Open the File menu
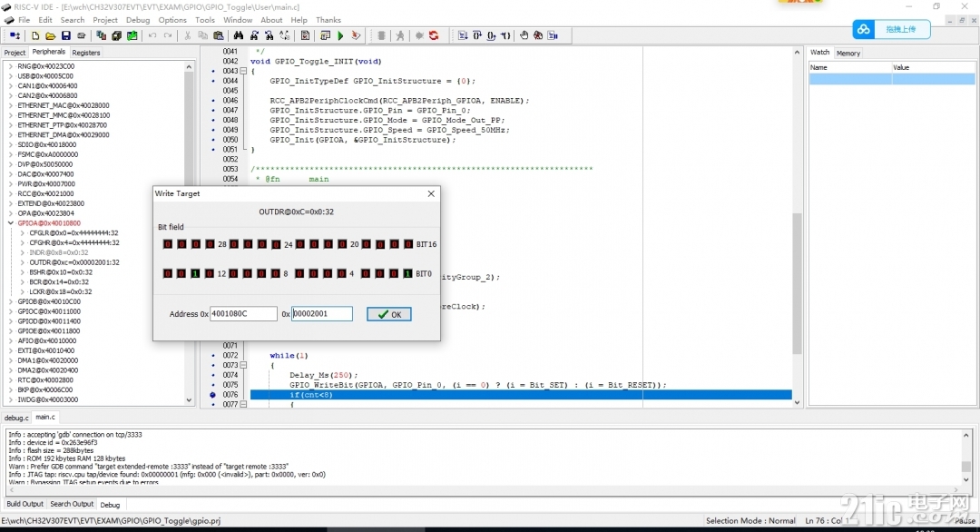The width and height of the screenshot is (980, 532). [x=24, y=20]
